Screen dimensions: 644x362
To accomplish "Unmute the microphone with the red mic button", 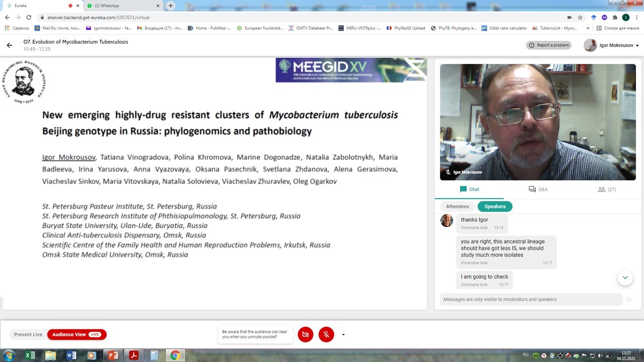I will [326, 334].
